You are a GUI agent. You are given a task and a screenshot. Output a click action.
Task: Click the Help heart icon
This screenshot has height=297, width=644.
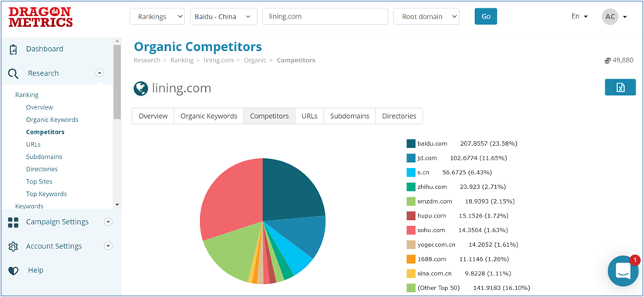pos(13,271)
